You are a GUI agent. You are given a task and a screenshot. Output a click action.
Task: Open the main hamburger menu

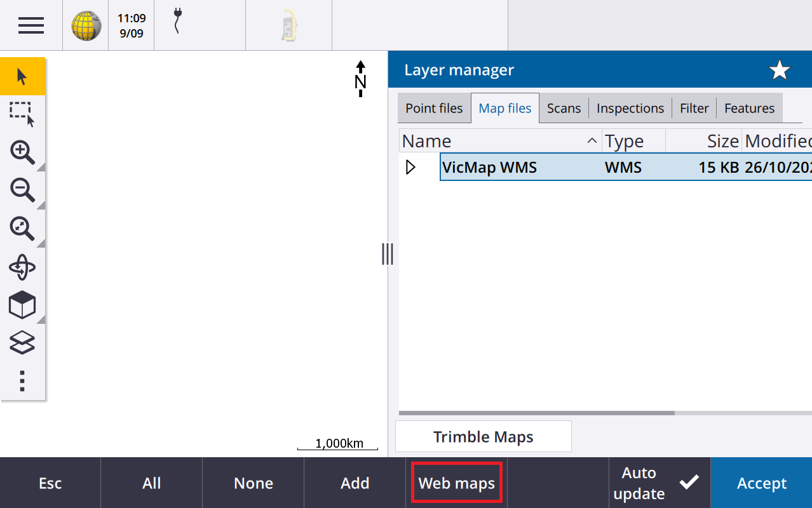30,25
